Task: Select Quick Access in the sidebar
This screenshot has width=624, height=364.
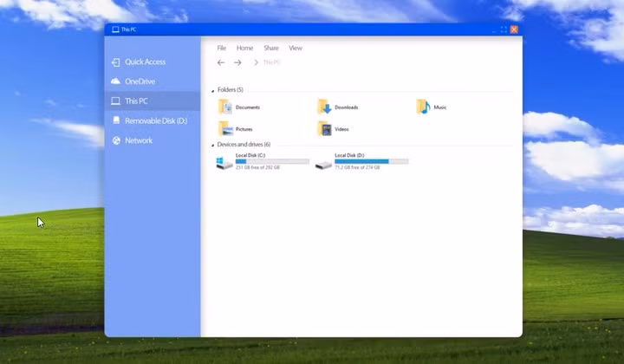Action: click(144, 62)
